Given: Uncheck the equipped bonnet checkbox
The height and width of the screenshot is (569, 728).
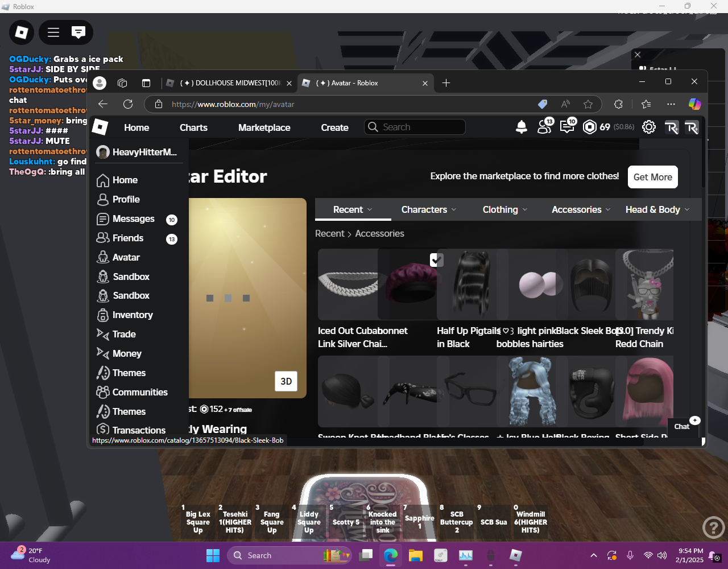Looking at the screenshot, I should tap(436, 260).
